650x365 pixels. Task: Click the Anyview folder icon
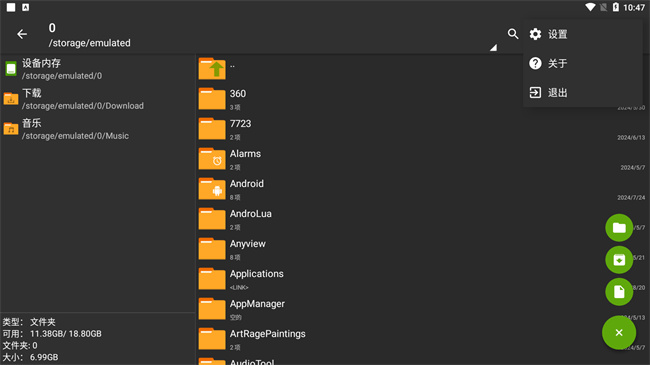point(212,248)
